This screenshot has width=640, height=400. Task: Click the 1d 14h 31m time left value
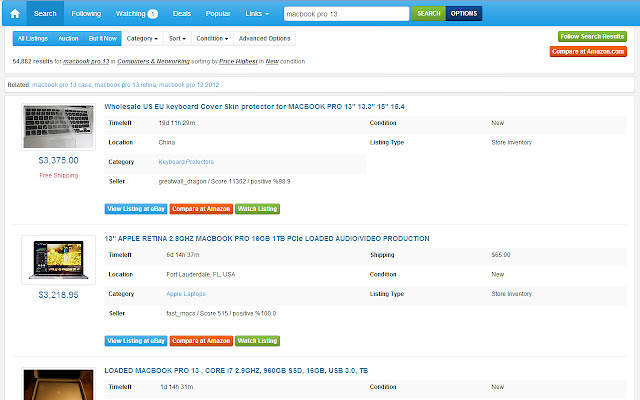pyautogui.click(x=177, y=387)
